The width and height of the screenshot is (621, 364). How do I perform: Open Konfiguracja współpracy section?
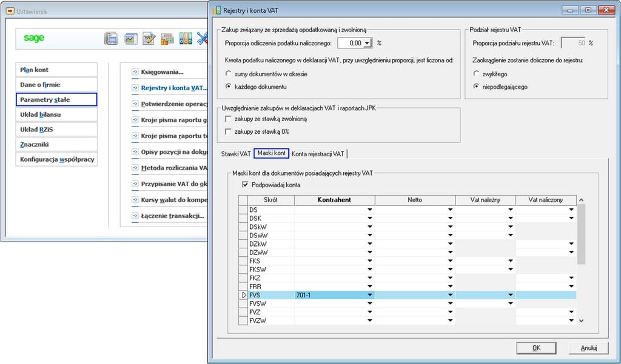(56, 159)
